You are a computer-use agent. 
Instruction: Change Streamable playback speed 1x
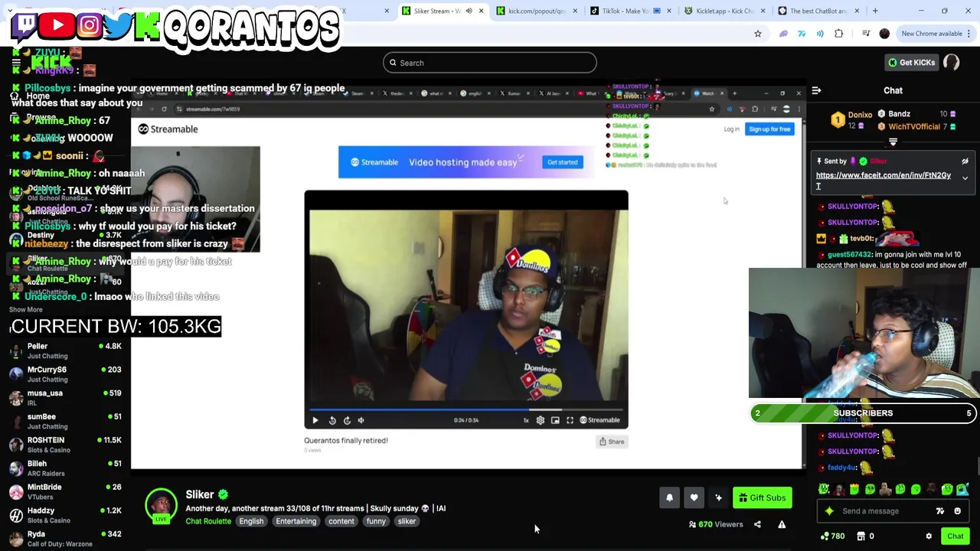(526, 420)
